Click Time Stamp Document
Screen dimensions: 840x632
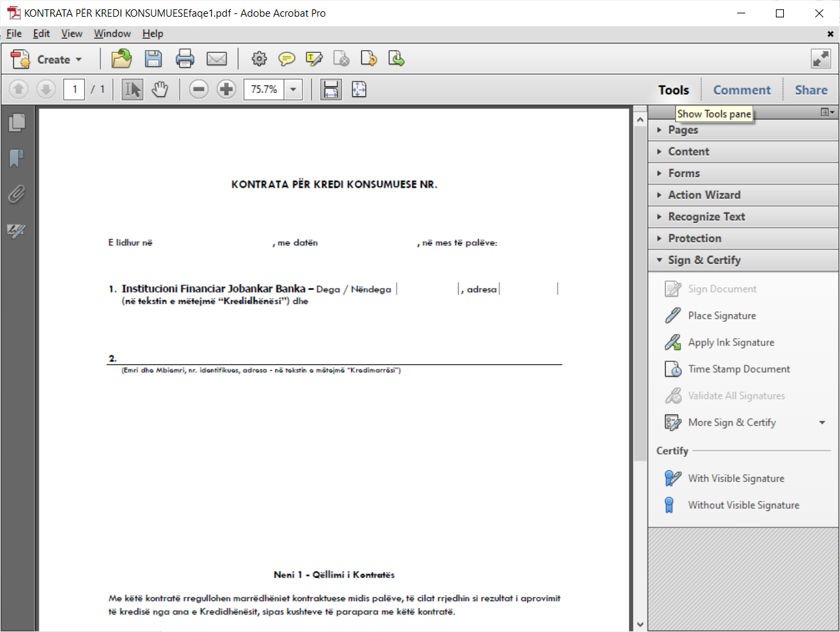pyautogui.click(x=727, y=369)
